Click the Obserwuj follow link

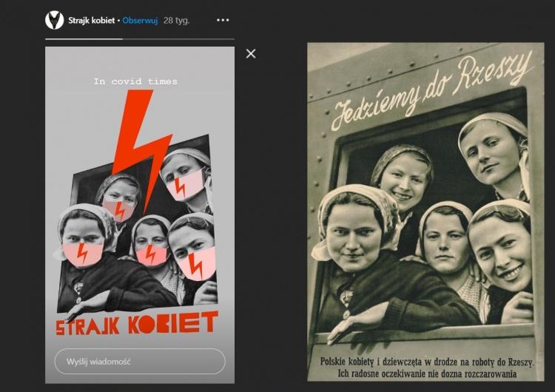139,21
